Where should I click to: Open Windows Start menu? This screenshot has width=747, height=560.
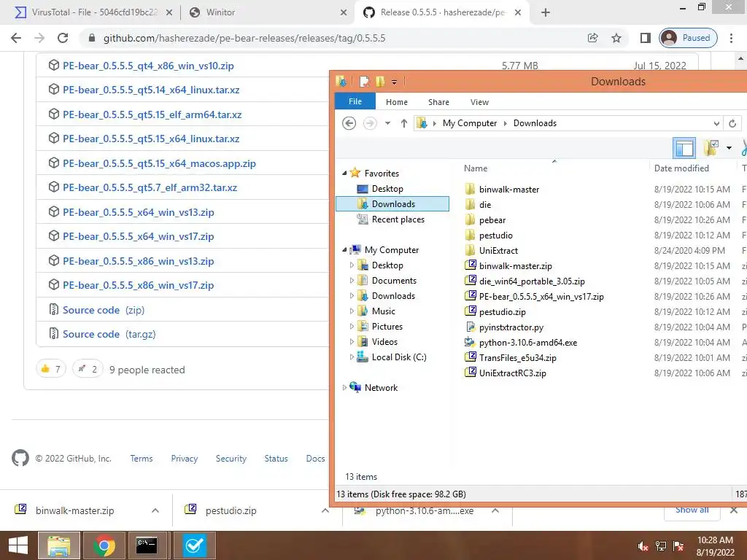click(x=18, y=545)
